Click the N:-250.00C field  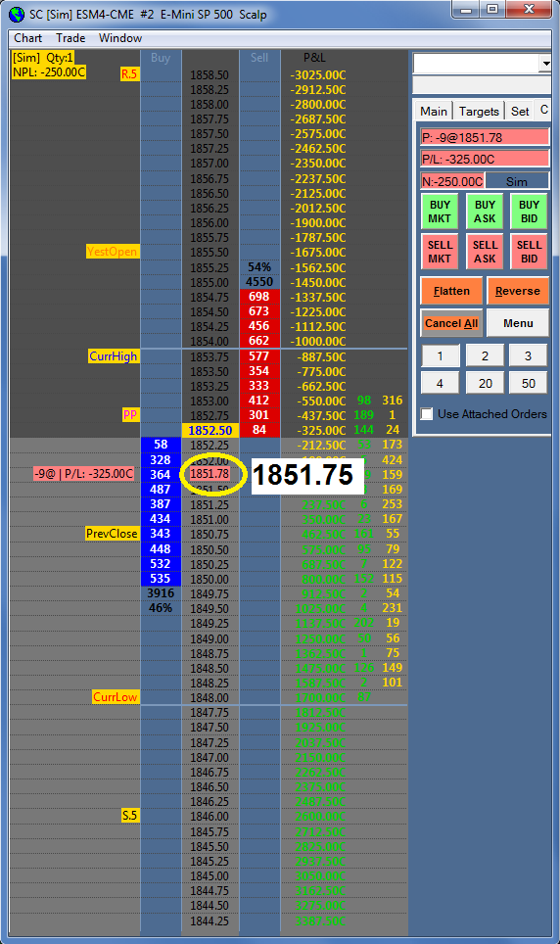click(453, 181)
